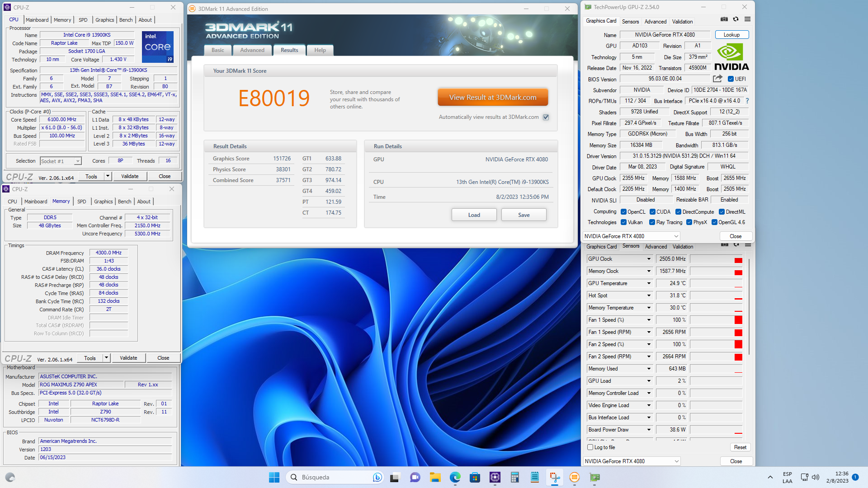Click the volume speaker icon in the tray
Viewport: 868px width, 488px height.
(815, 477)
